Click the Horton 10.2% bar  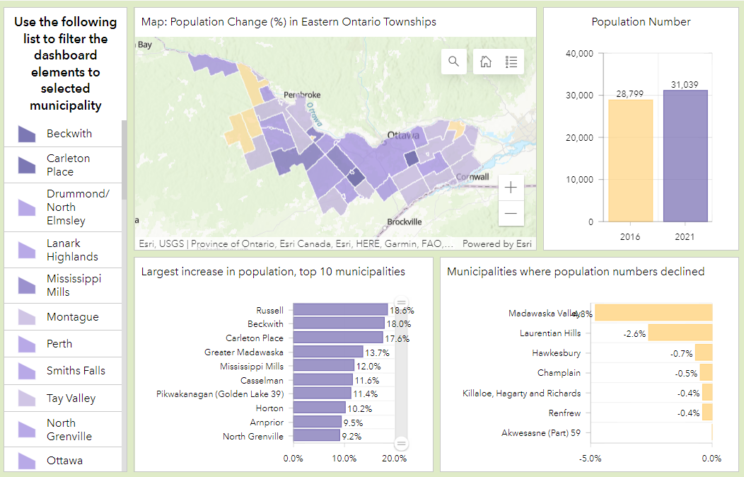pyautogui.click(x=319, y=408)
